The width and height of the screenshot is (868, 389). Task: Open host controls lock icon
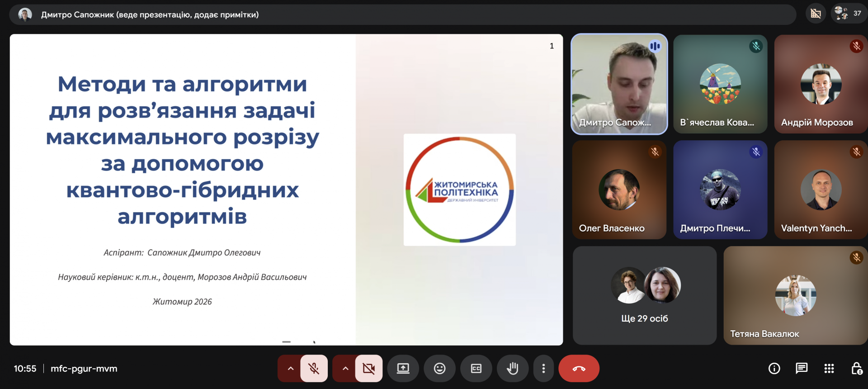[856, 369]
